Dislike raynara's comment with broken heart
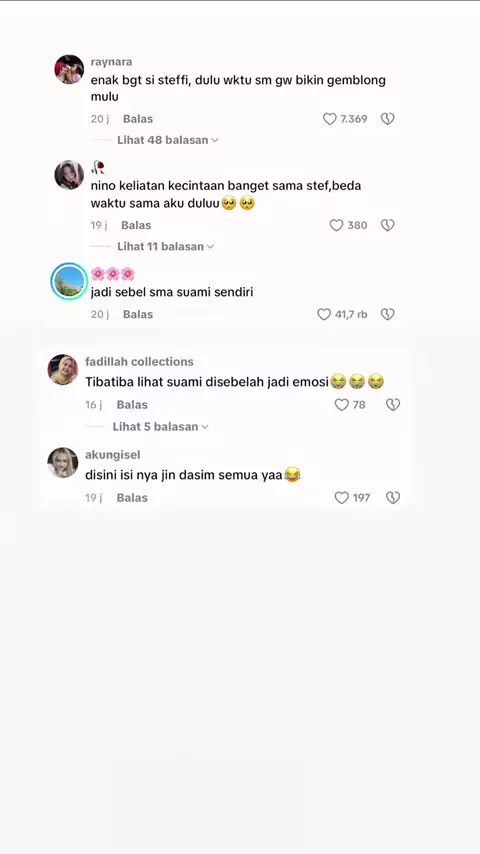The height and width of the screenshot is (854, 480). pos(387,119)
